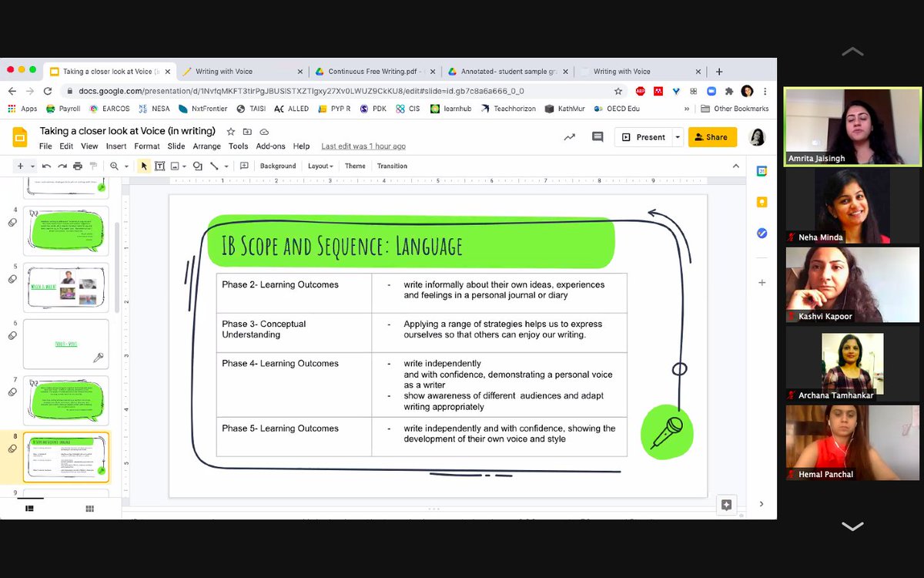Open Google Keep in the side panel
924x578 pixels.
761,201
